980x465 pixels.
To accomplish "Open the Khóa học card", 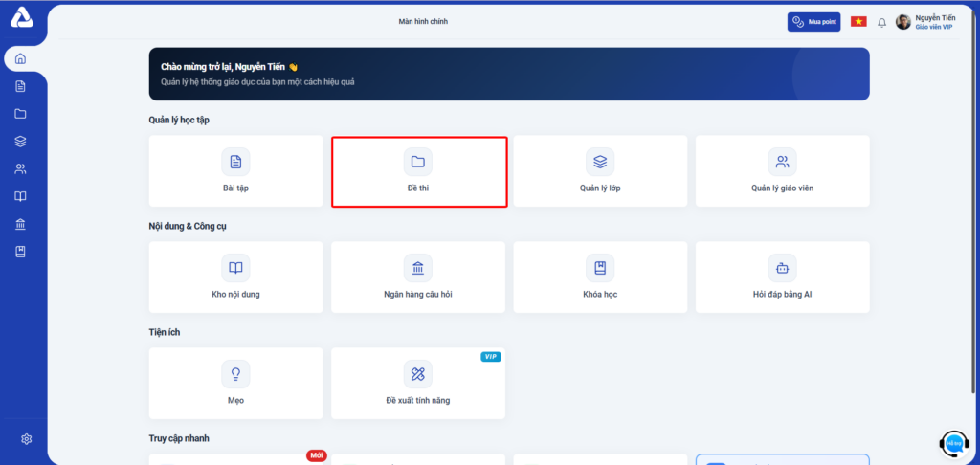I will pyautogui.click(x=600, y=277).
